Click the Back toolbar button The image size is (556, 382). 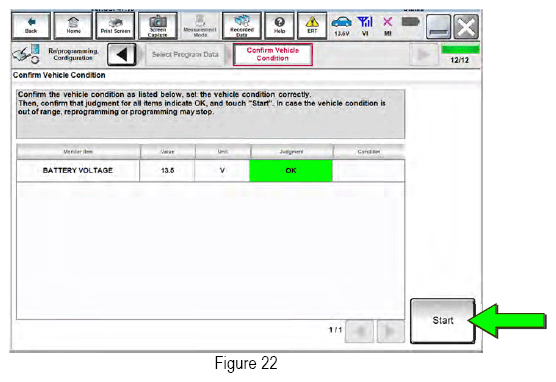(31, 26)
